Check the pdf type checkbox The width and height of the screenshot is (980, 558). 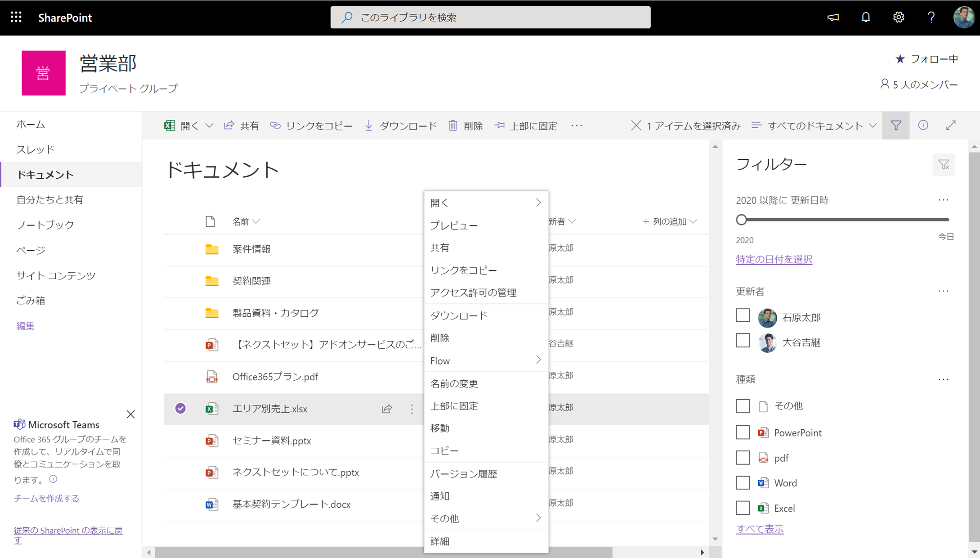click(x=743, y=458)
